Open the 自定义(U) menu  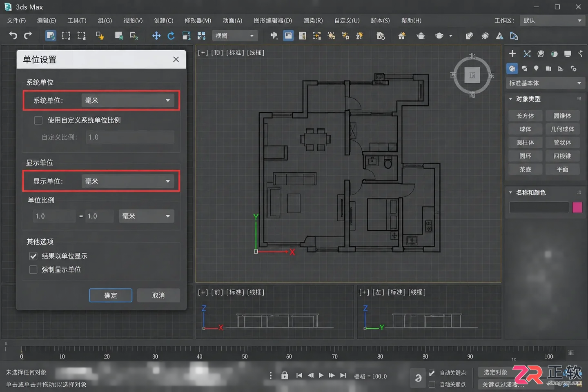347,20
